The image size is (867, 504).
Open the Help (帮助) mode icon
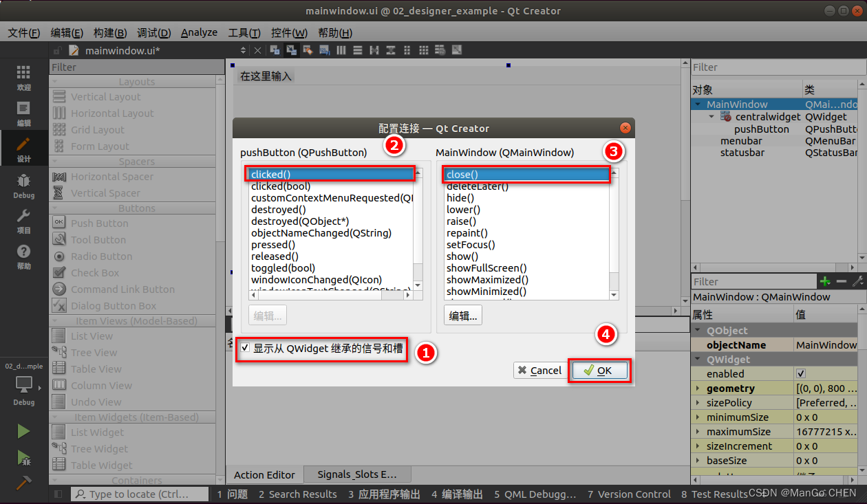click(x=23, y=256)
